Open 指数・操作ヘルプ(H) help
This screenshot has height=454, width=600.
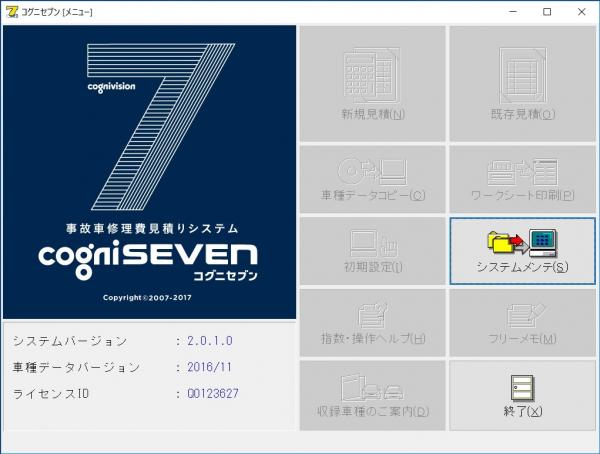coord(372,323)
